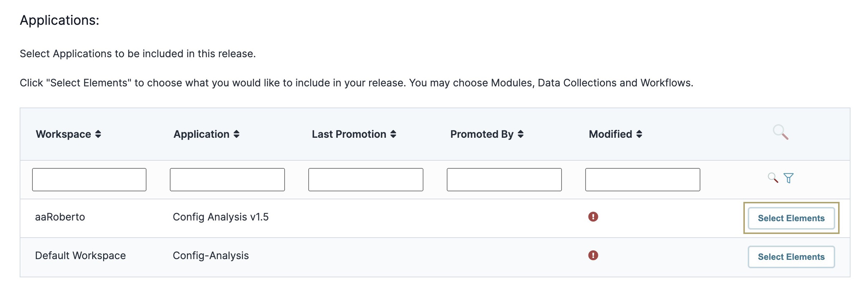Select Elements for Config Analysis v1.5

click(x=791, y=218)
